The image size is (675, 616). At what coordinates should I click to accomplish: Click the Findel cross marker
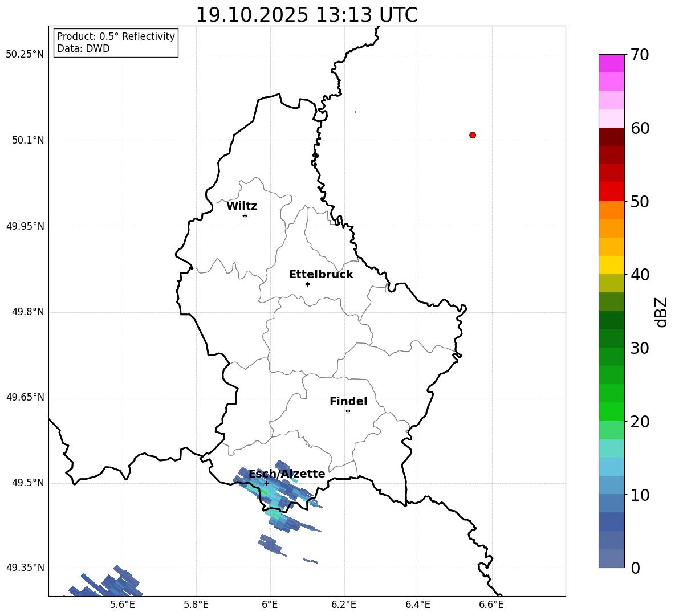pos(348,411)
